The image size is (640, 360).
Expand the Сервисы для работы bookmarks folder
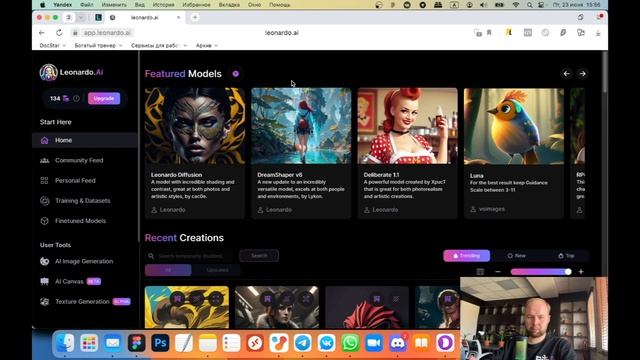click(x=159, y=45)
